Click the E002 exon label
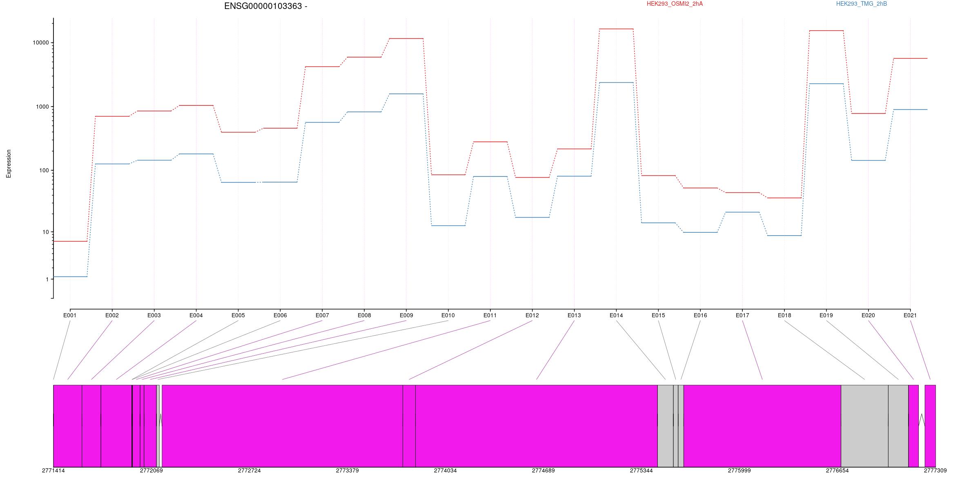 click(112, 315)
